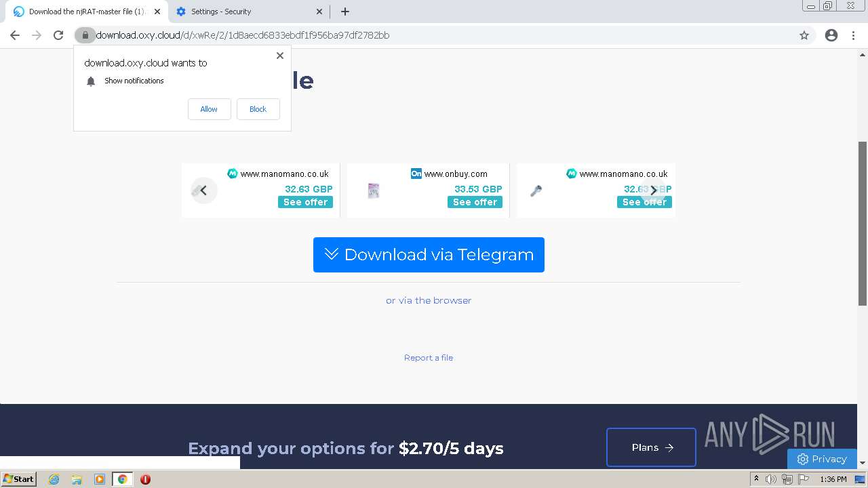Image resolution: width=868 pixels, height=488 pixels.
Task: Select the Chrome taskbar icon
Action: point(122,479)
